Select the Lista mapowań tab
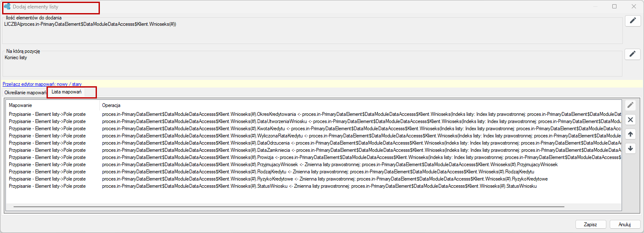Screen dimensions: 644x233 point(66,92)
